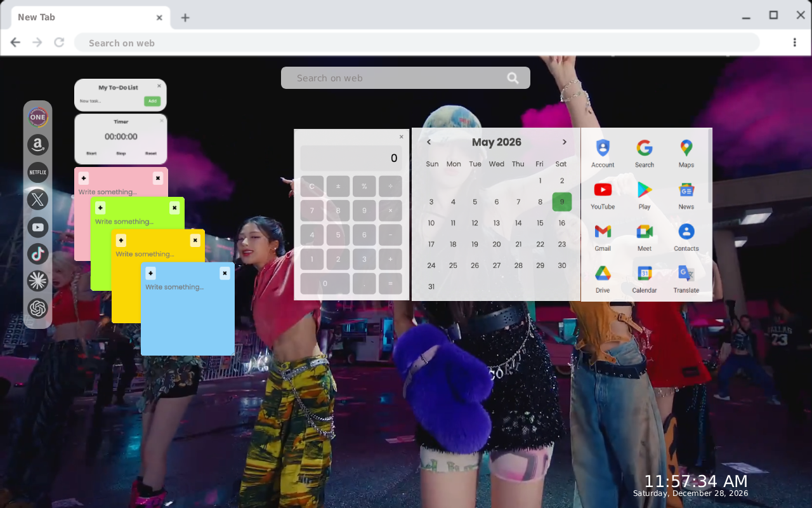This screenshot has width=812, height=508.
Task: Select May 22 in the calendar
Action: point(540,244)
